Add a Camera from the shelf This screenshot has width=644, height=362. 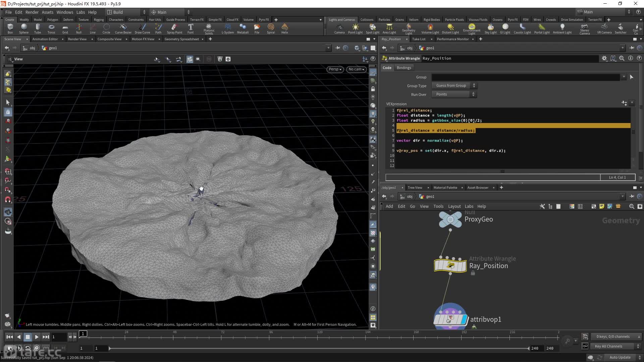[339, 29]
